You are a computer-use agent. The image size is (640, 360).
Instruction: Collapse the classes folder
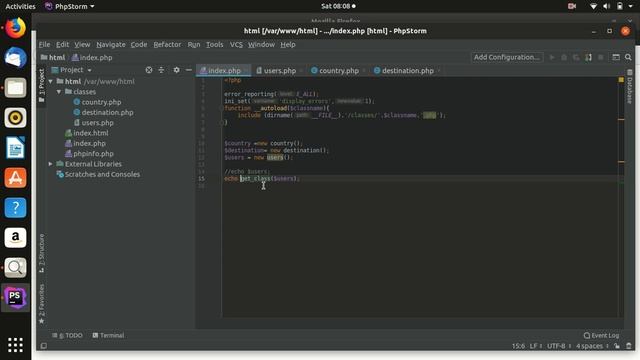[59, 92]
